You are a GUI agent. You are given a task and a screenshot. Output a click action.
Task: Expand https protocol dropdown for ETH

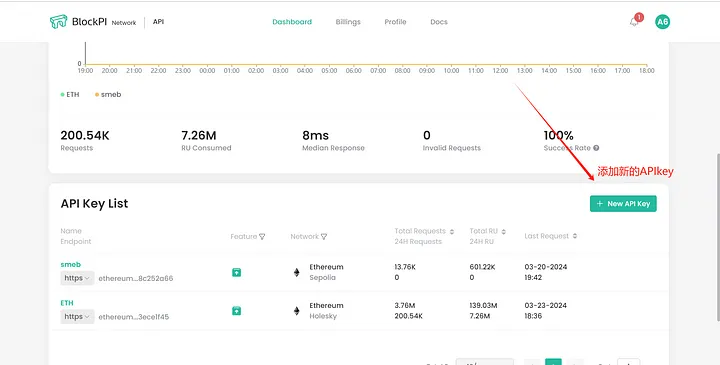(x=77, y=317)
